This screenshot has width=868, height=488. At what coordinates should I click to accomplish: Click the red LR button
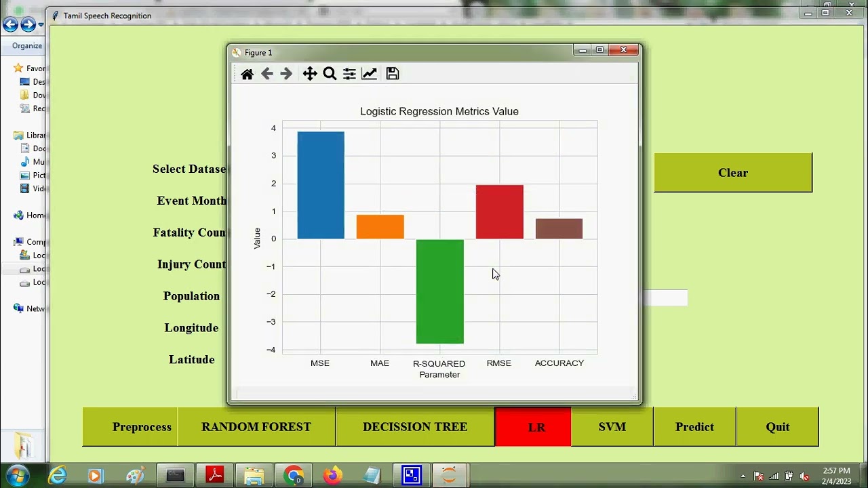[x=533, y=427]
